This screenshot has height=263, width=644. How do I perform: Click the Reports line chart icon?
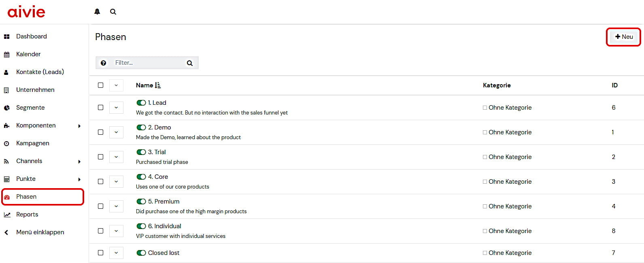[7, 215]
